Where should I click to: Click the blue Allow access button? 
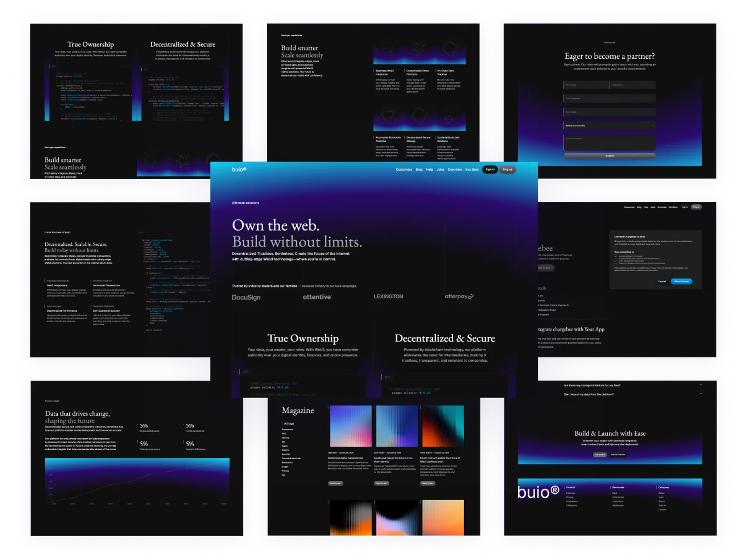click(681, 281)
